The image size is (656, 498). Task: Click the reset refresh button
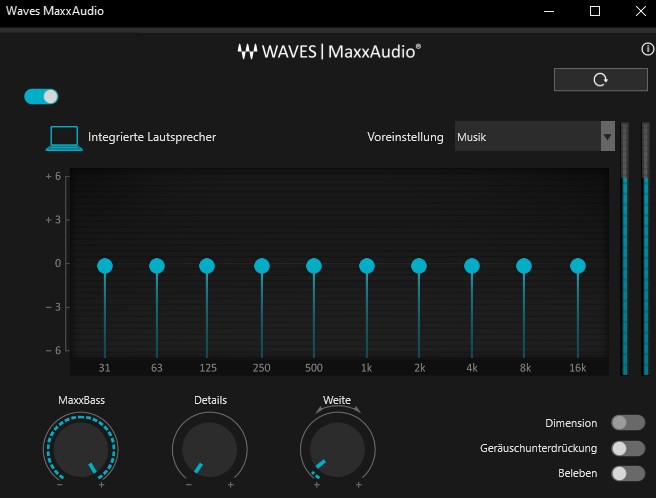pos(600,79)
